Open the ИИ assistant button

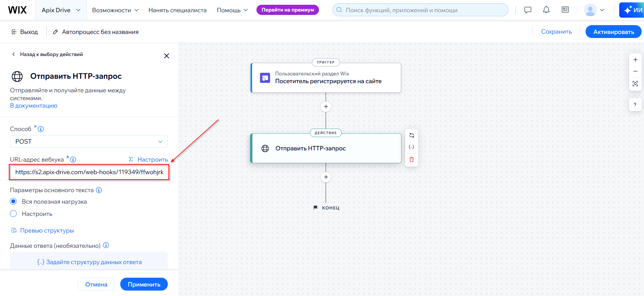(632, 10)
